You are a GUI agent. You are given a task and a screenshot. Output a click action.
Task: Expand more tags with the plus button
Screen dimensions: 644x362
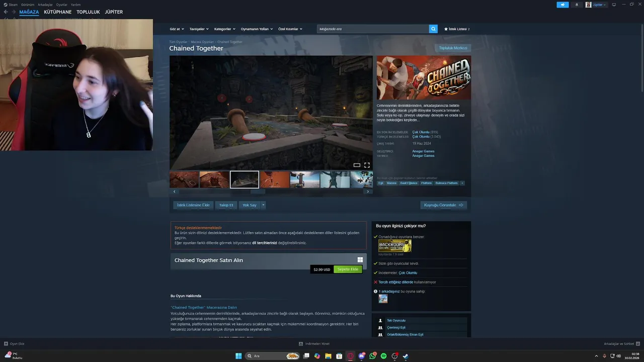tap(462, 183)
